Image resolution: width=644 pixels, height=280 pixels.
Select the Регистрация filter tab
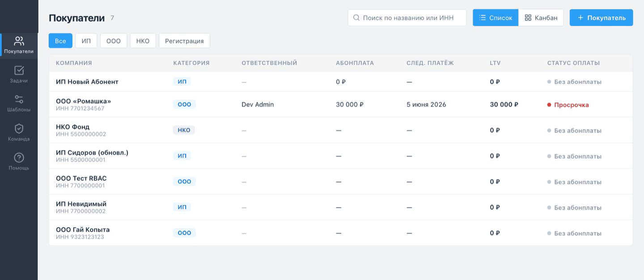point(184,41)
